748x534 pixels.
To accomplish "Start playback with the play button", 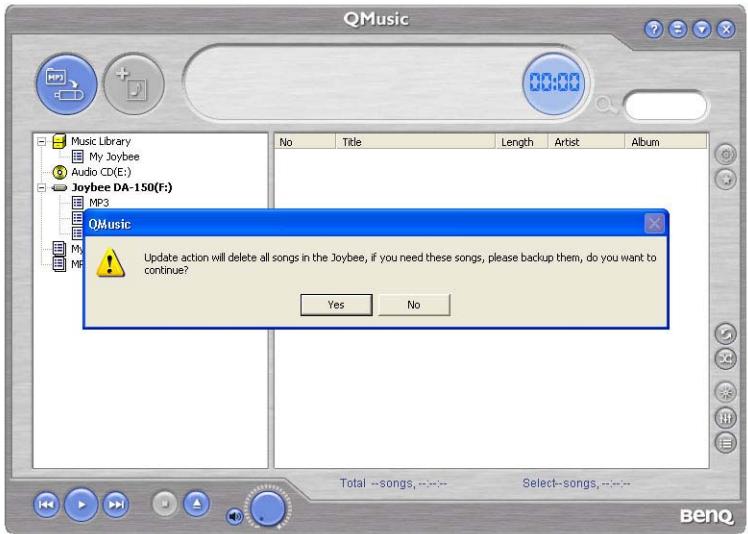I will tap(81, 504).
